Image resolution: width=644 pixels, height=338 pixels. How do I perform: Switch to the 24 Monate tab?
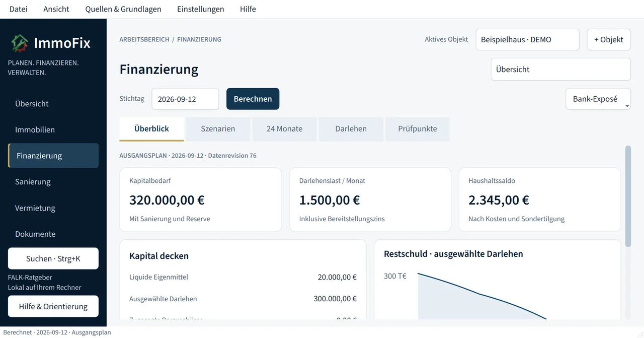pos(284,129)
